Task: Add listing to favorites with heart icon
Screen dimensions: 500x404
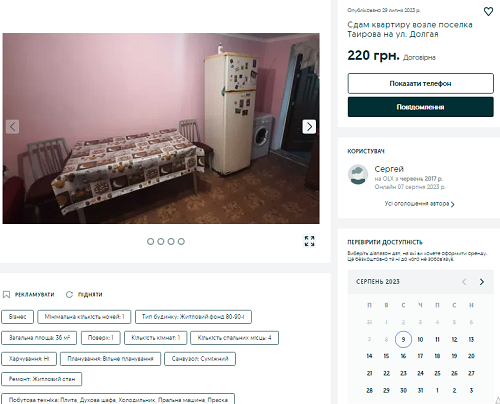Action: (488, 12)
